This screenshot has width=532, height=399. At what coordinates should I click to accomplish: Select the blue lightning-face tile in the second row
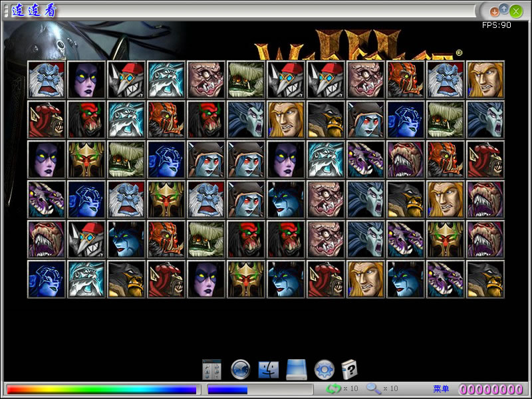(x=406, y=120)
